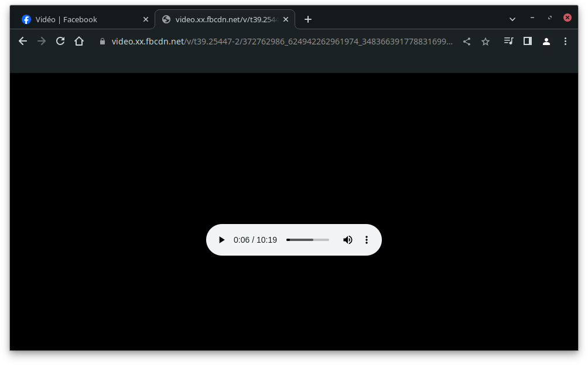Open the Chrome three-dot menu
The width and height of the screenshot is (588, 365).
pyautogui.click(x=565, y=42)
